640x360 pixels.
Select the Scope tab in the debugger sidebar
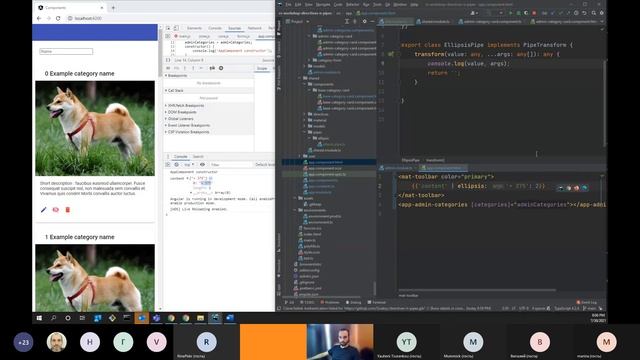pos(262,68)
